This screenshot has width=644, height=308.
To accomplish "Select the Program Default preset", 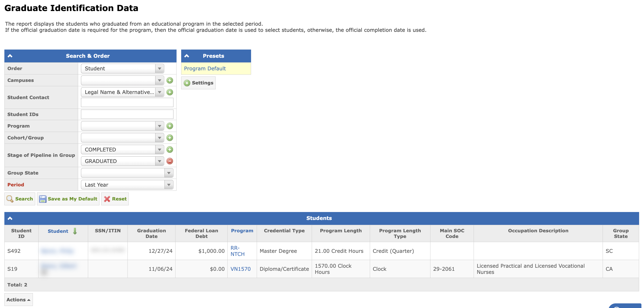I will [205, 69].
